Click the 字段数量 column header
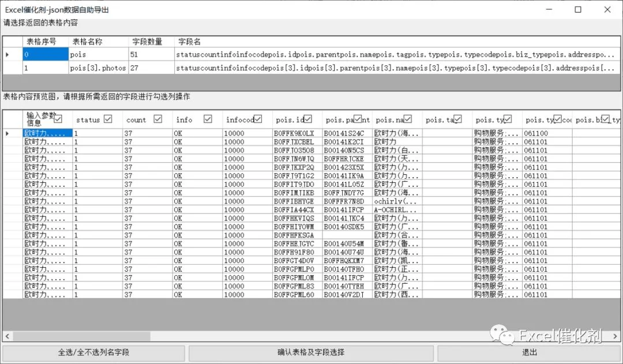The height and width of the screenshot is (364, 623). tap(151, 42)
